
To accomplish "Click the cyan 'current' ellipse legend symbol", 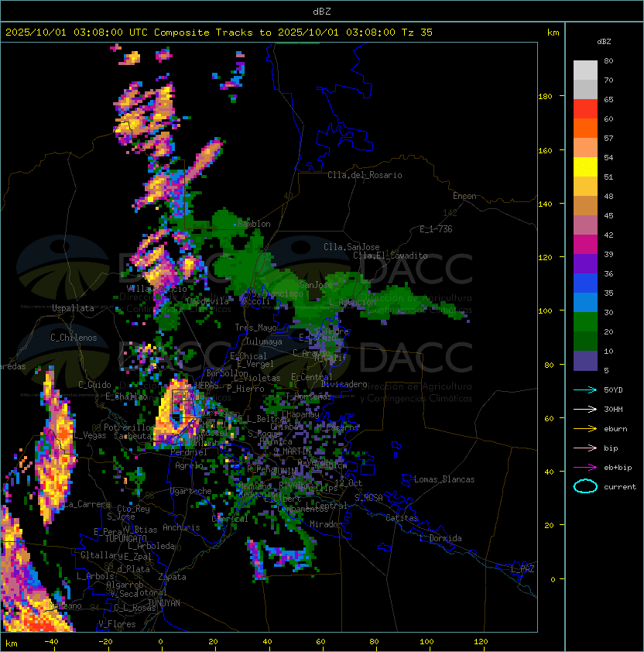I will coord(585,486).
